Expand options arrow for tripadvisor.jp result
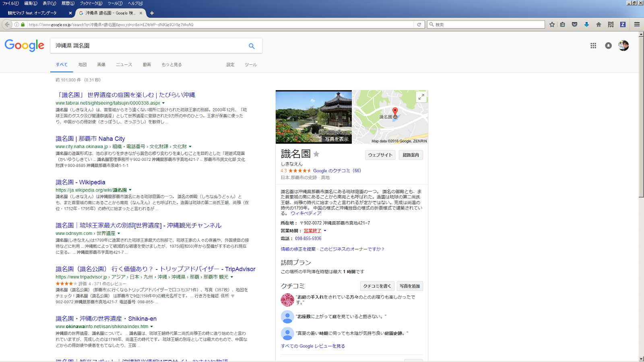This screenshot has height=362, width=644. (231, 277)
